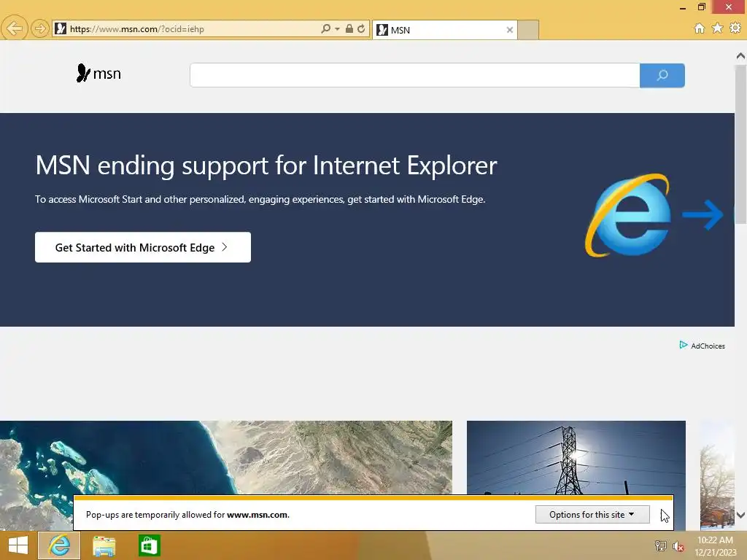This screenshot has height=560, width=747.
Task: Open the Windows Start button
Action: tap(18, 545)
